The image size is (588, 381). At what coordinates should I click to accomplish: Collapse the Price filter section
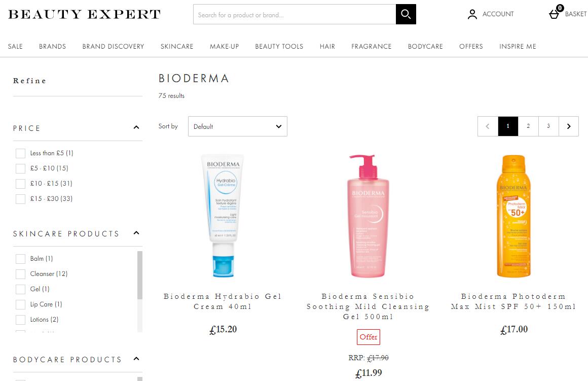coord(136,128)
